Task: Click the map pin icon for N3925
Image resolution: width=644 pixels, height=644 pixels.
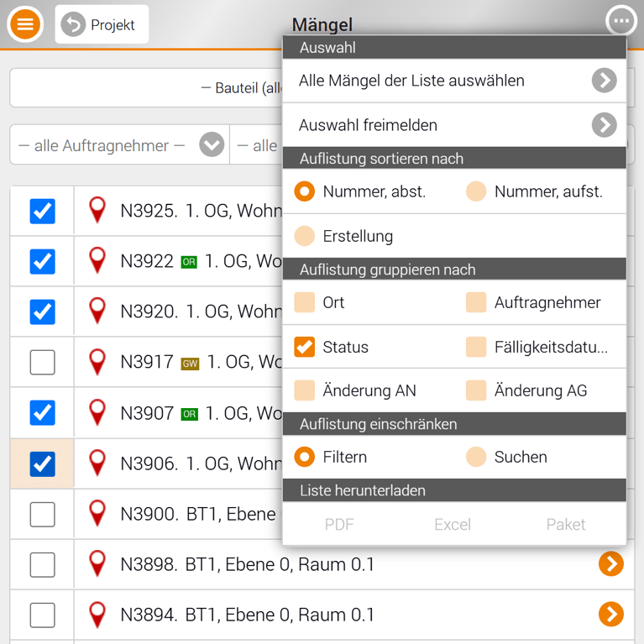Action: click(98, 211)
